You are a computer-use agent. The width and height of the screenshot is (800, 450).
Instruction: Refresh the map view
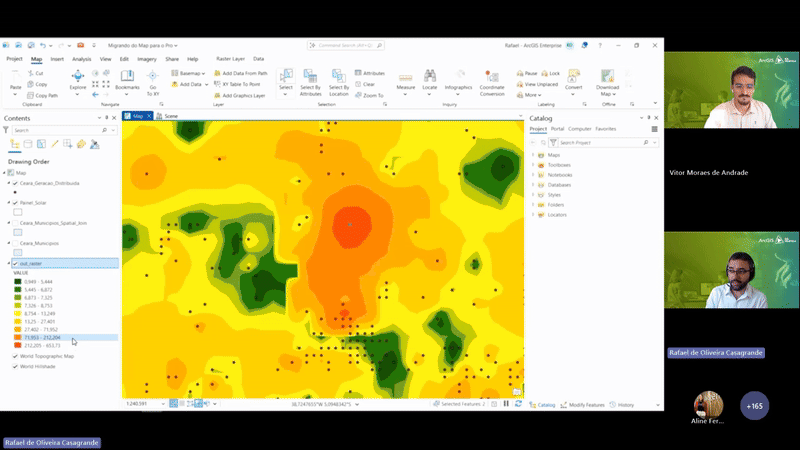coord(518,404)
